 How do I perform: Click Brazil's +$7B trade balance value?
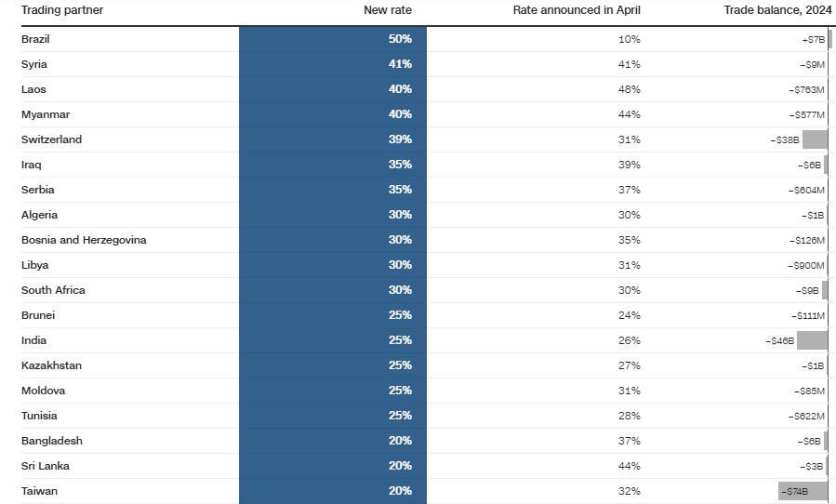coord(813,39)
